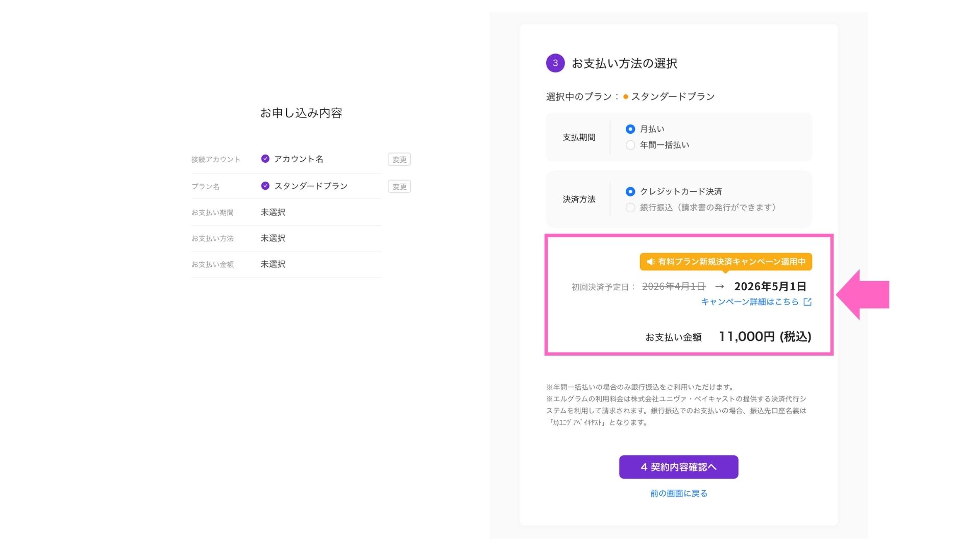Click the new date 2026年5月1日
980x551 pixels.
tap(770, 286)
